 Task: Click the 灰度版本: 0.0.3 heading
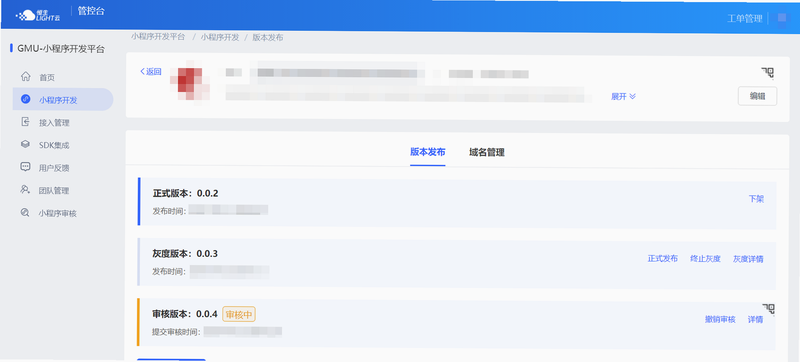[x=186, y=253]
